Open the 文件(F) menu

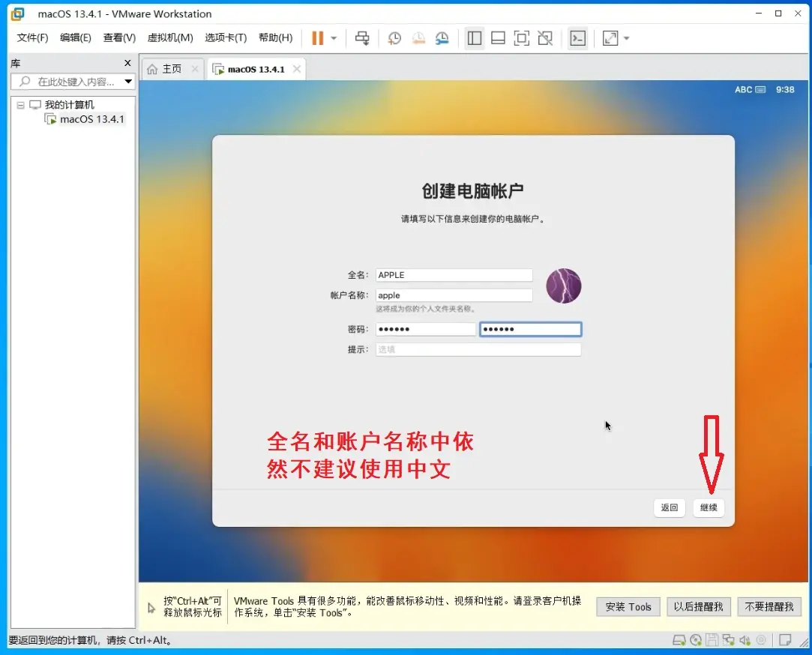pos(32,37)
